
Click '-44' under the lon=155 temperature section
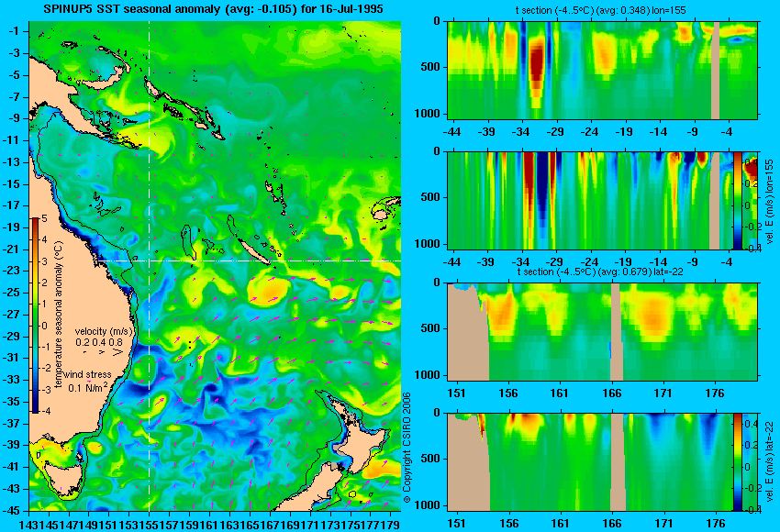(x=451, y=132)
